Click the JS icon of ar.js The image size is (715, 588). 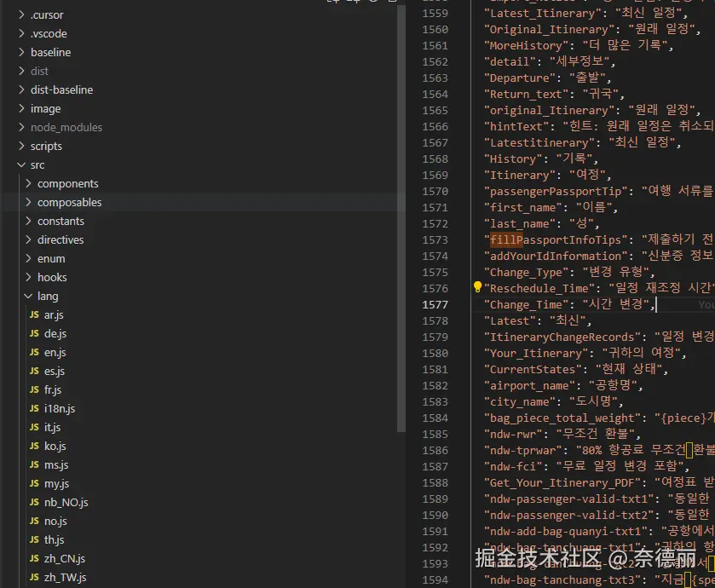tap(34, 314)
